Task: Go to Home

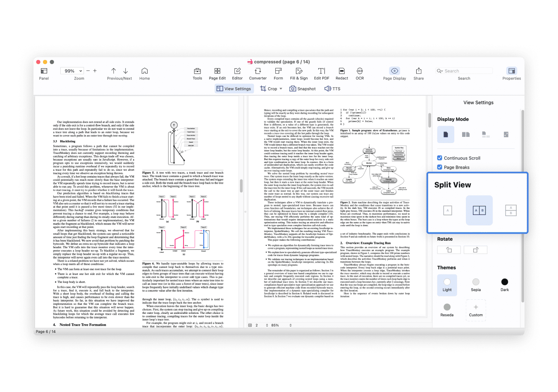Action: click(144, 71)
